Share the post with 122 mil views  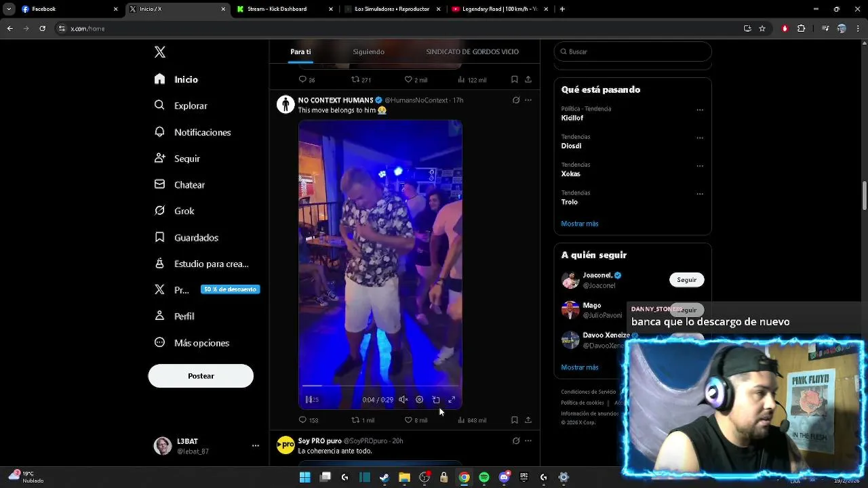point(528,80)
